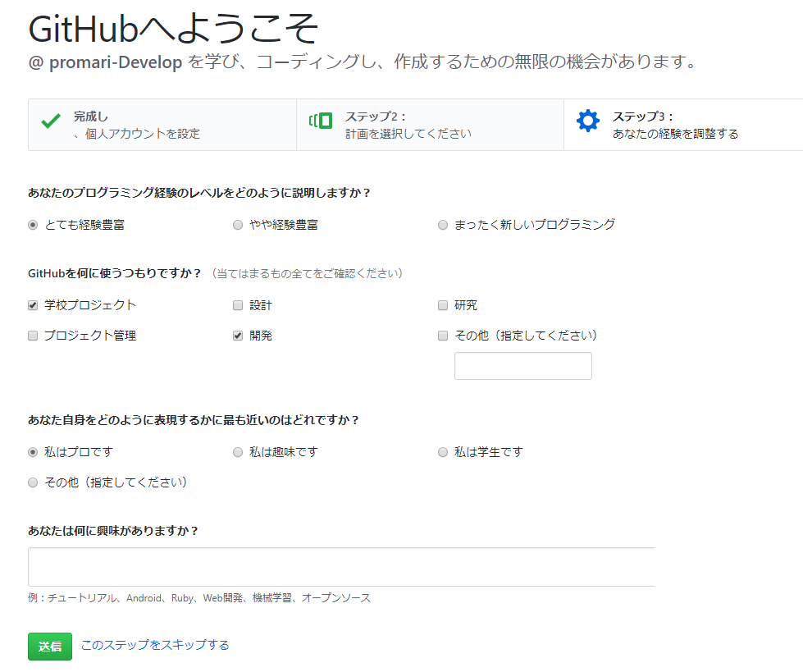Click the green 送信 button

(50, 647)
